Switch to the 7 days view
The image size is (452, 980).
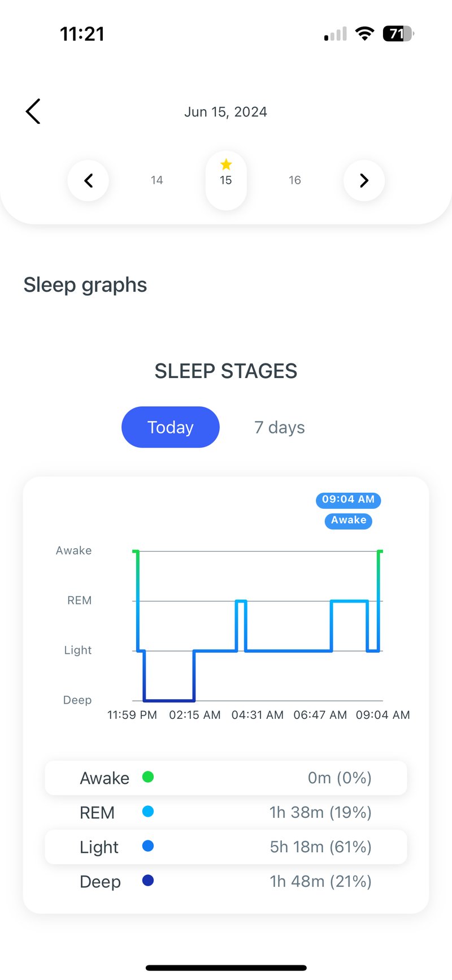pos(279,427)
